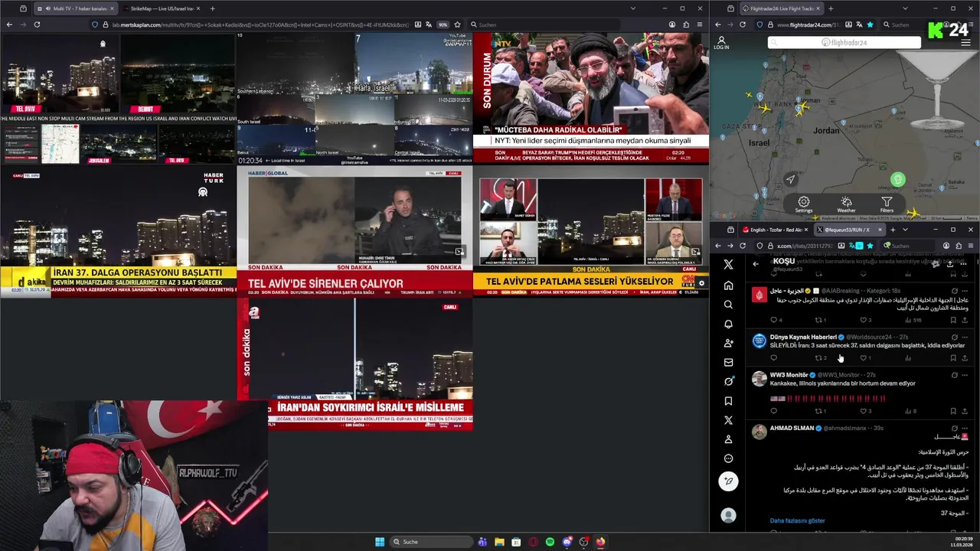Bookmark Flightradar24 page with star icon
This screenshot has height=551, width=980.
870,24
